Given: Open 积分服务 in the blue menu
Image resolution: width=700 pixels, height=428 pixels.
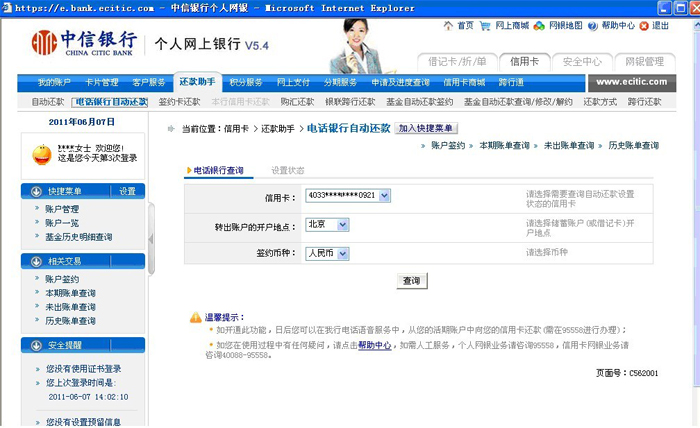Looking at the screenshot, I should tap(246, 82).
